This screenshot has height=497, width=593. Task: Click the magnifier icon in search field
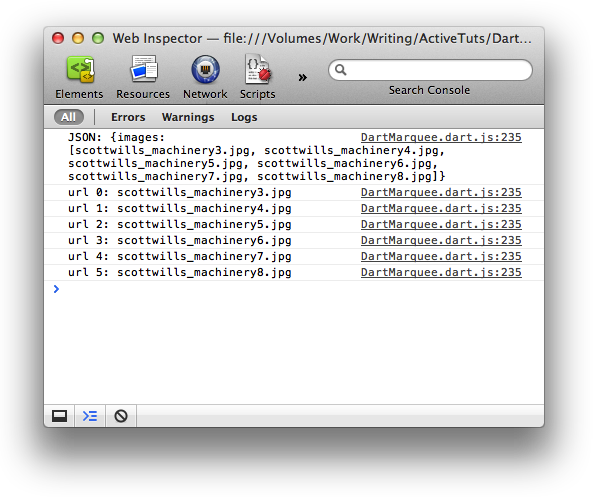click(340, 70)
